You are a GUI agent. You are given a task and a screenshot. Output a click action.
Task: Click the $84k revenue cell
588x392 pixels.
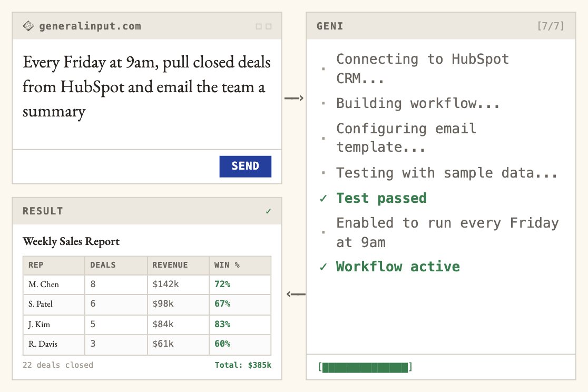178,325
